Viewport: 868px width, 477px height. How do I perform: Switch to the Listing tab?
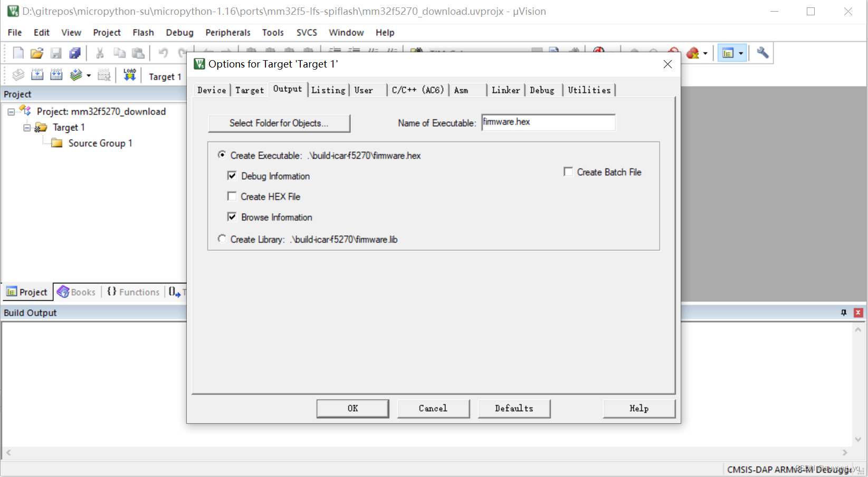click(x=328, y=90)
